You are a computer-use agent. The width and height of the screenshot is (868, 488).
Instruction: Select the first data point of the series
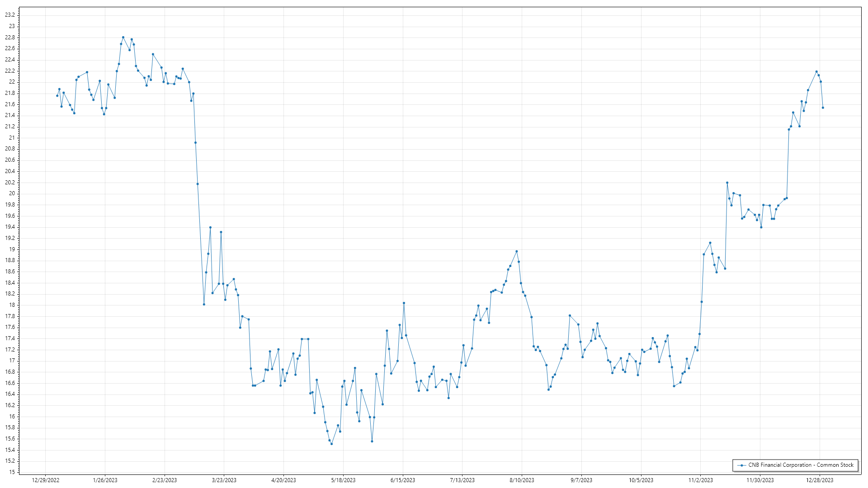(x=57, y=96)
